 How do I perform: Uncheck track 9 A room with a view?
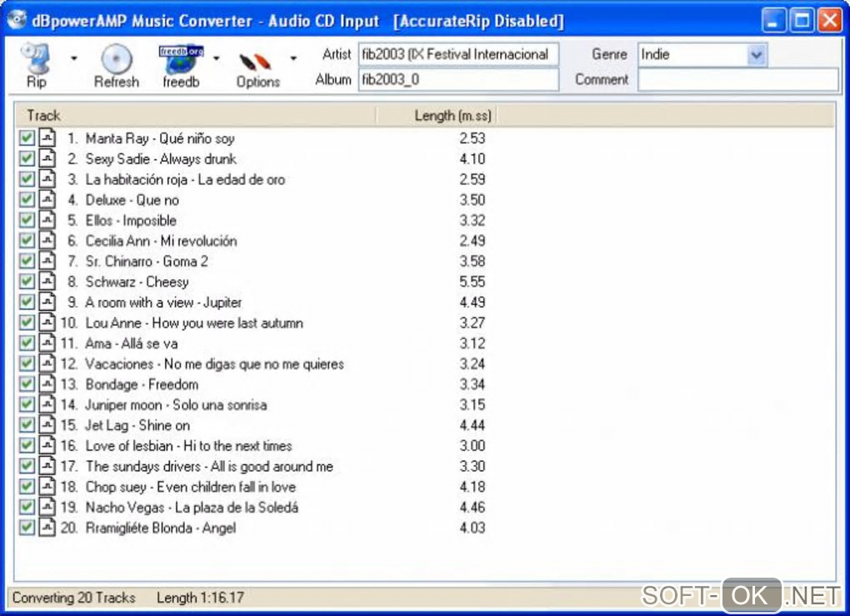click(27, 302)
